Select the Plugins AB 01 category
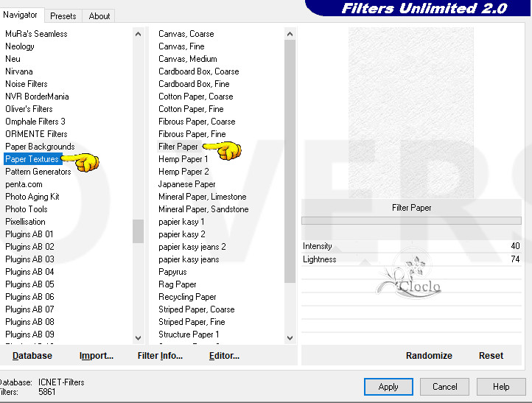The width and height of the screenshot is (532, 403). 29,234
